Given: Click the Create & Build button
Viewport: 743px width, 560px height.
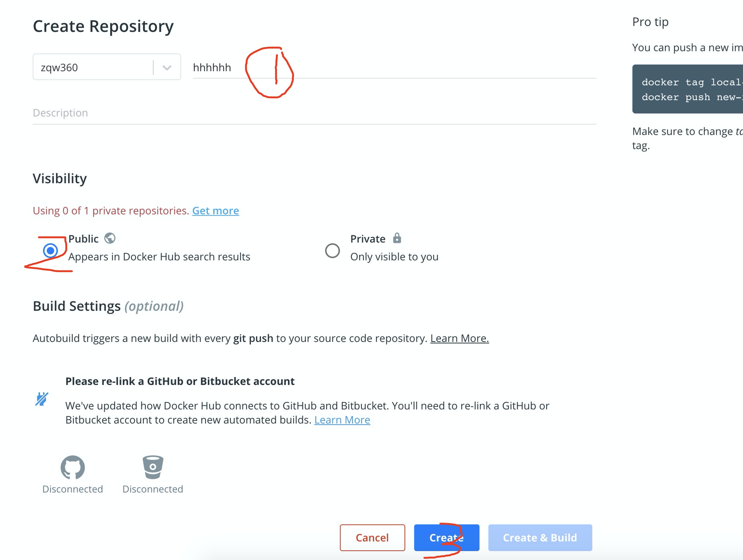Looking at the screenshot, I should pyautogui.click(x=540, y=537).
